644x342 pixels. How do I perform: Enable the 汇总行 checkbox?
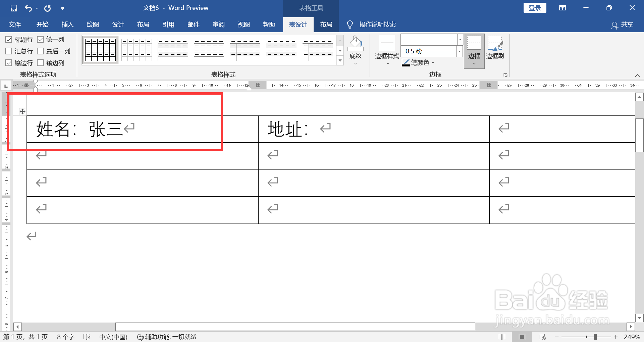[9, 51]
